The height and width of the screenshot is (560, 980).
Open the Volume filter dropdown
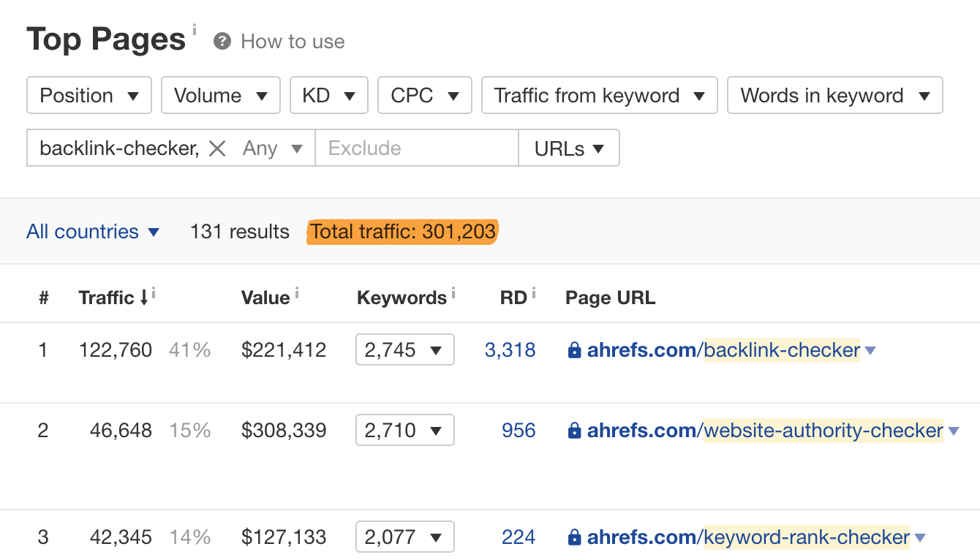click(x=220, y=96)
